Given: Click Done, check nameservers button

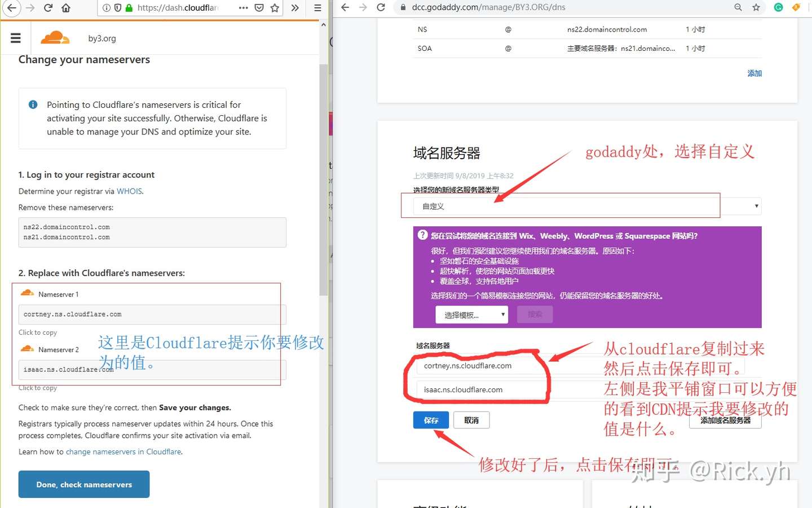Looking at the screenshot, I should (84, 484).
